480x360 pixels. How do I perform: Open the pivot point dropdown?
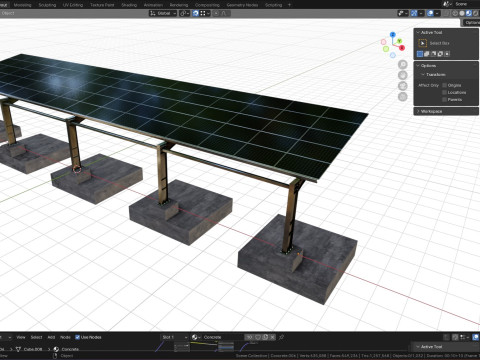coord(184,13)
